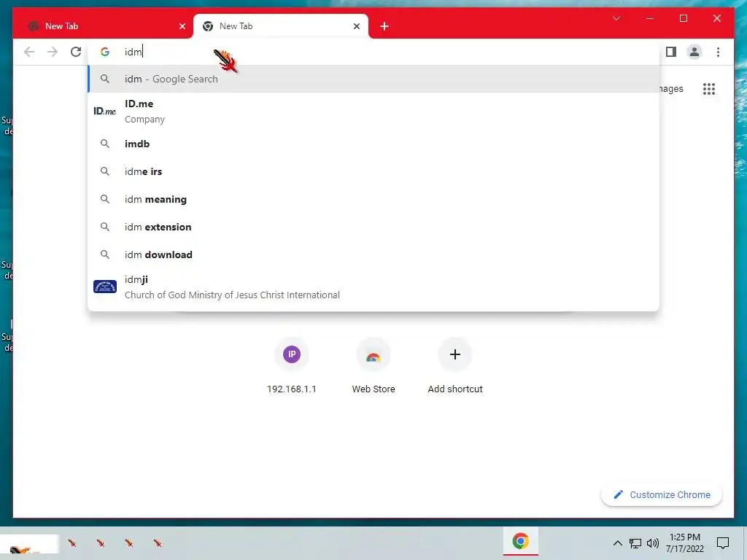Click the Customize Chrome button

[662, 495]
